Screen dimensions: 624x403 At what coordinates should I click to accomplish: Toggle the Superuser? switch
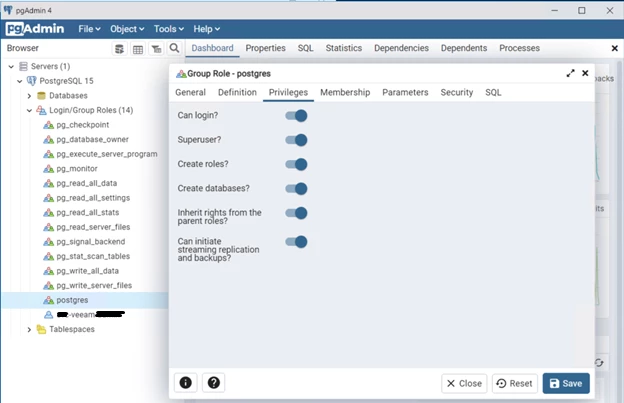point(296,140)
